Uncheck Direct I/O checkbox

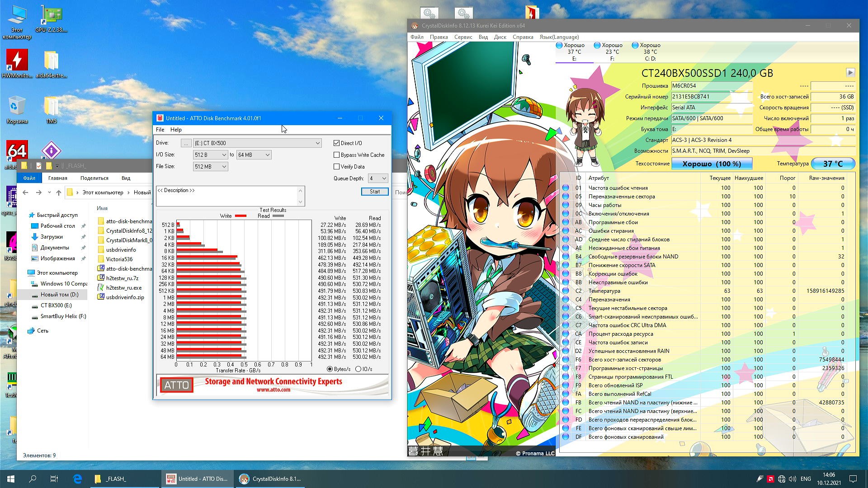(336, 143)
